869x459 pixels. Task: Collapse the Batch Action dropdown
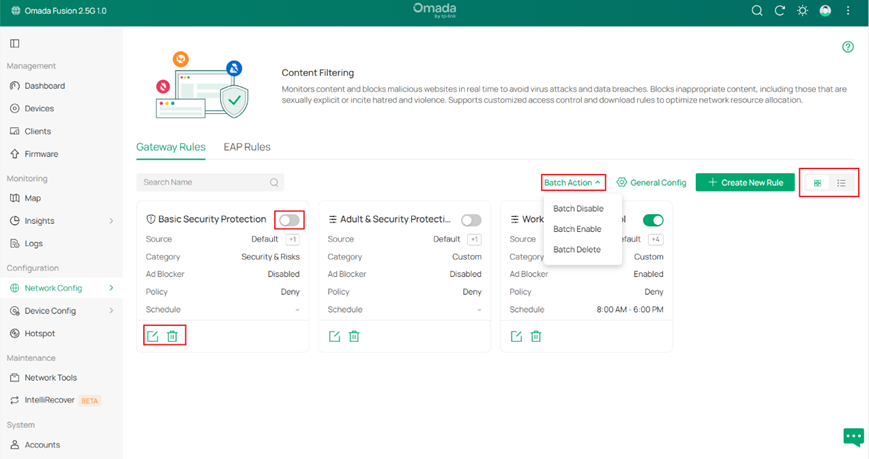[572, 182]
